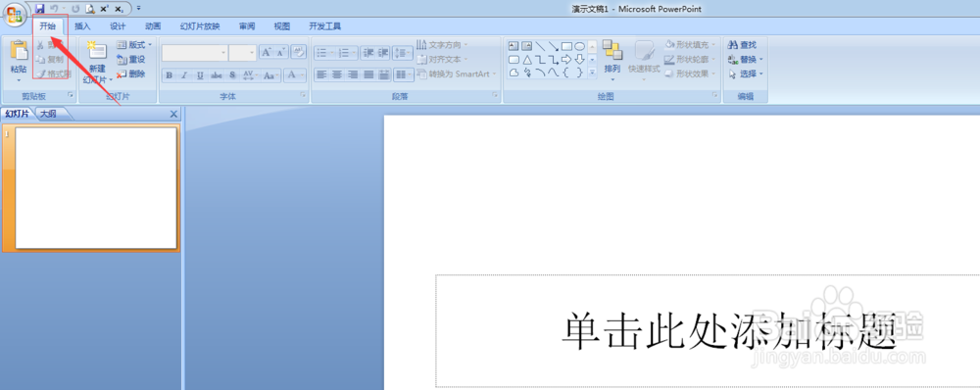The height and width of the screenshot is (390, 980).
Task: Click the 删除 delete slide button
Action: pyautogui.click(x=131, y=73)
